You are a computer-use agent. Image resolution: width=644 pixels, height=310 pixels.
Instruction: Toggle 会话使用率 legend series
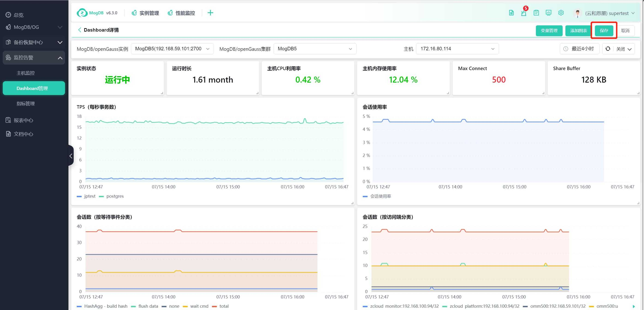[x=377, y=196]
